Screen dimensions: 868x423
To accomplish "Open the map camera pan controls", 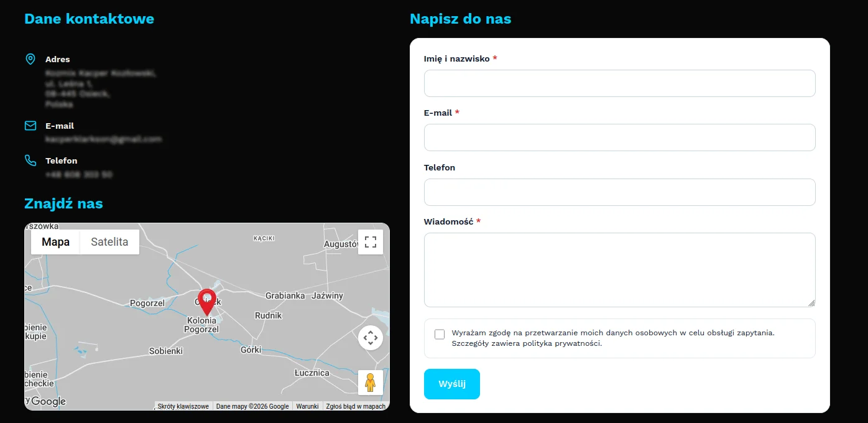I will [371, 338].
